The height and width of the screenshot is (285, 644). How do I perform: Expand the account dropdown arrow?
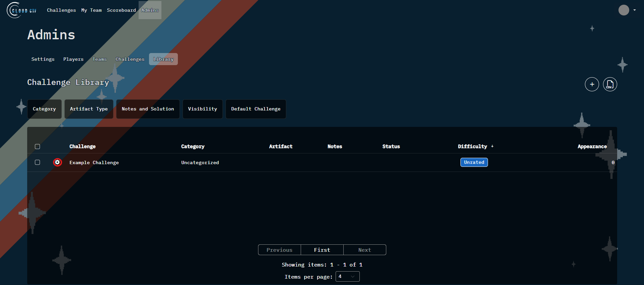(x=634, y=10)
